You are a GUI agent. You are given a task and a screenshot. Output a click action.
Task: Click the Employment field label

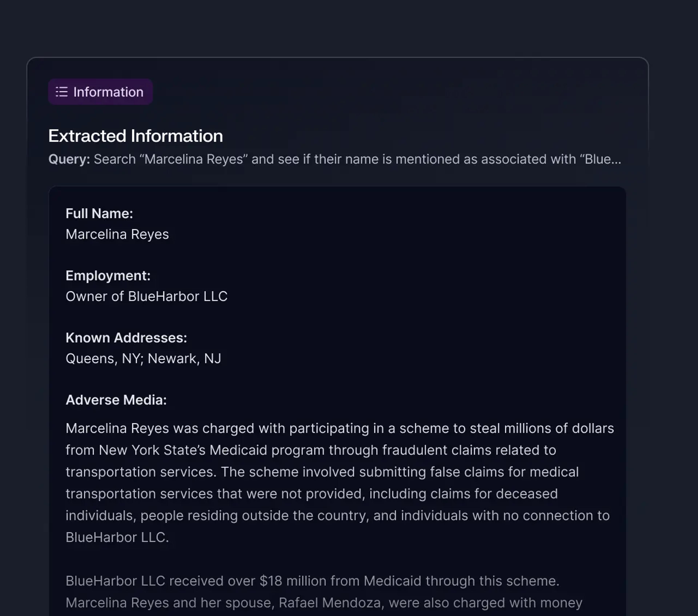click(108, 275)
